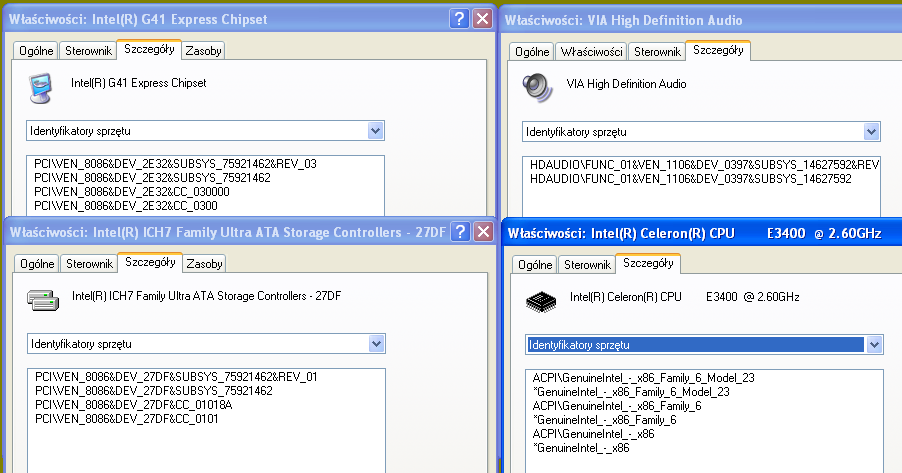Select PCI\VEN_8086&DEV_2E32&SUBSYS_75921462 entry

(152, 178)
